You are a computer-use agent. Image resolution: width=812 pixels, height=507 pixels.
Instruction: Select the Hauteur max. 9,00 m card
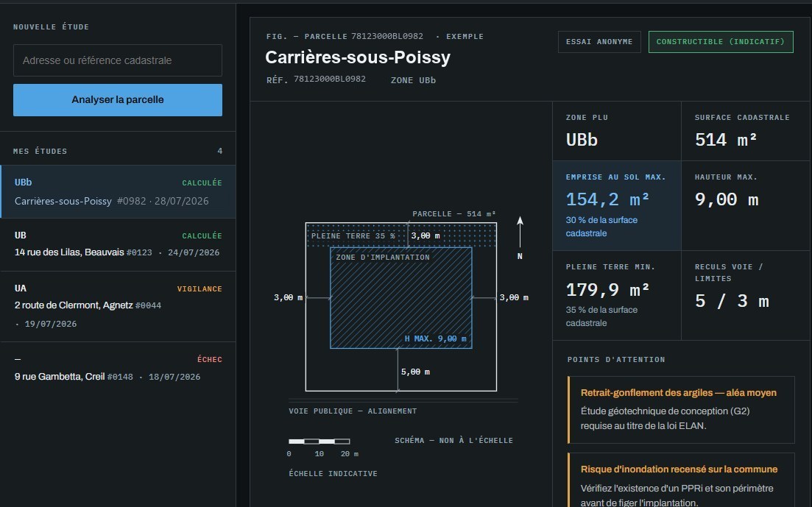(x=746, y=205)
